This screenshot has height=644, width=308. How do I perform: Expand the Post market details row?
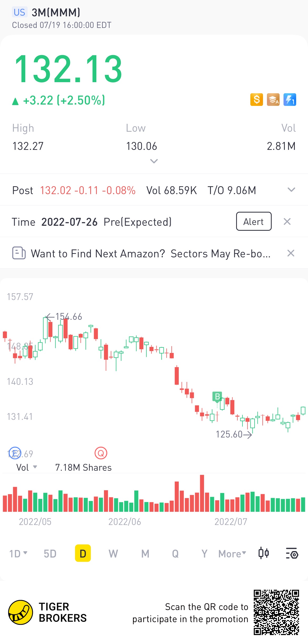(291, 190)
